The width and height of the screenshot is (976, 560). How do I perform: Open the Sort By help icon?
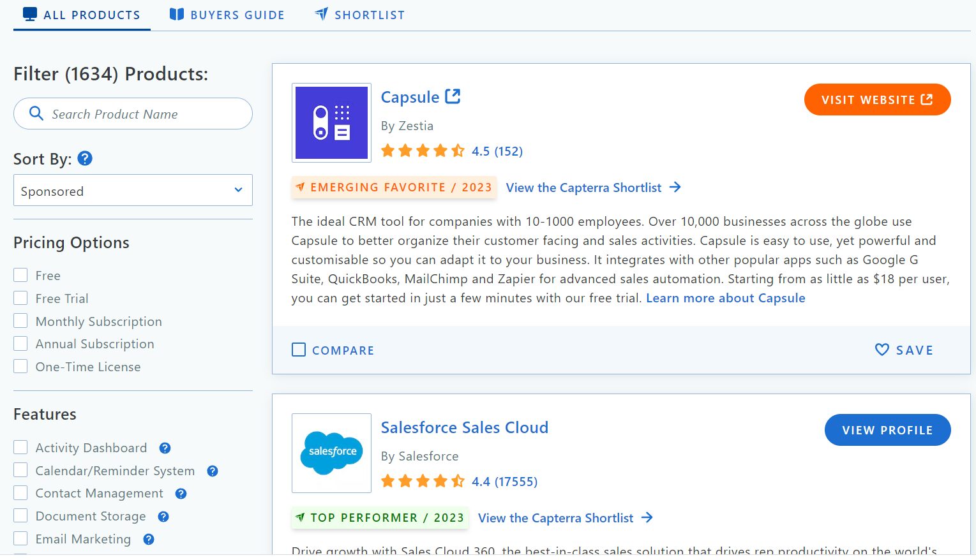point(85,158)
